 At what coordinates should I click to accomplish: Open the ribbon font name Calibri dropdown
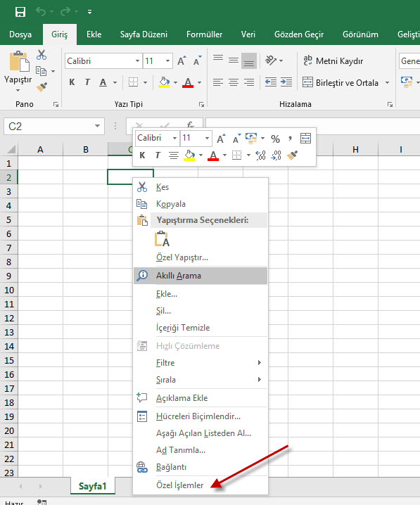point(137,61)
